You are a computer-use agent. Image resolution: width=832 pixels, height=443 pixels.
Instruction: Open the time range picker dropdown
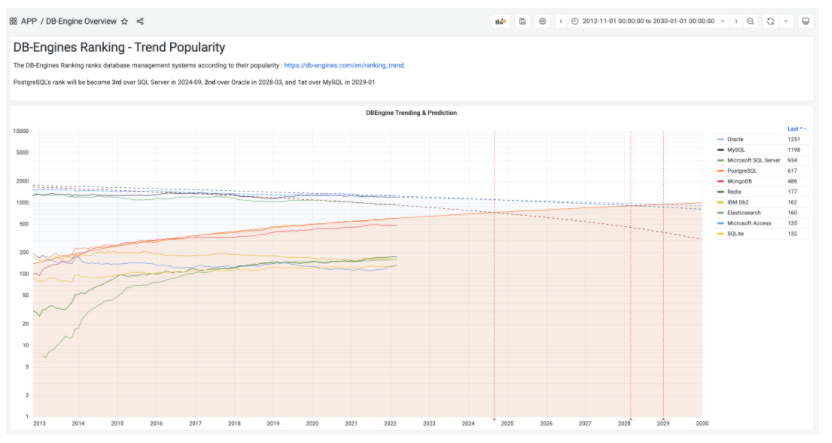(x=647, y=20)
